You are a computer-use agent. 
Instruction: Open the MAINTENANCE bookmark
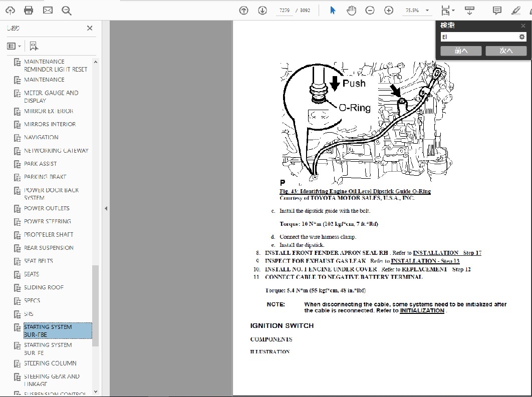(44, 80)
